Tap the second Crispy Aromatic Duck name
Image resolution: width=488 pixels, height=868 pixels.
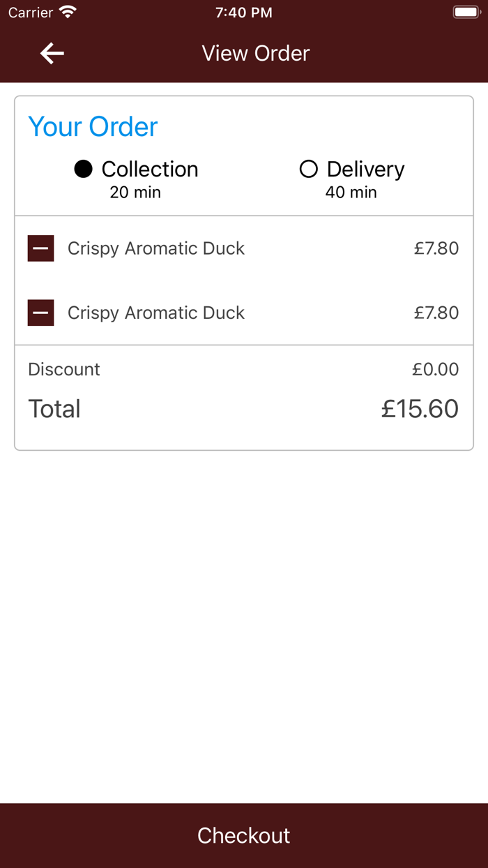[x=156, y=313]
